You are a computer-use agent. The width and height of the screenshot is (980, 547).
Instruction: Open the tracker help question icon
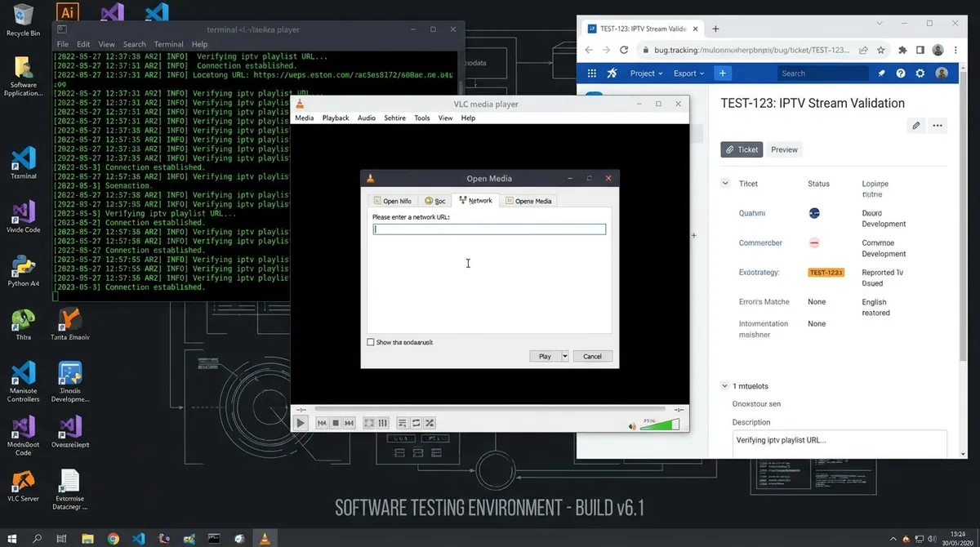(901, 73)
